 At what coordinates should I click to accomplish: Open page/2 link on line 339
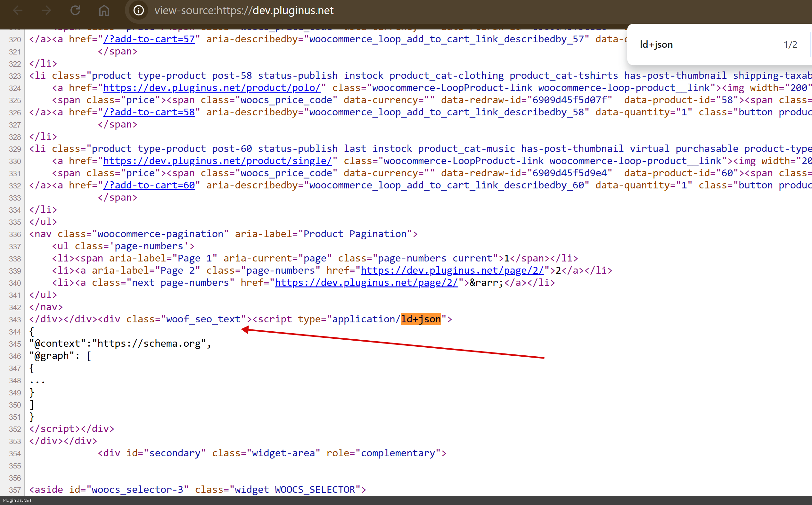click(452, 270)
